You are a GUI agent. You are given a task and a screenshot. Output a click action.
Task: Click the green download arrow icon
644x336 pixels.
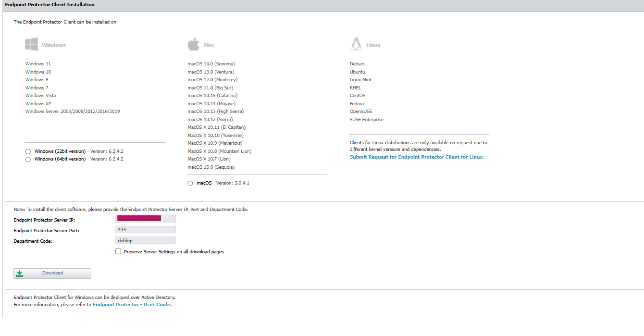[19, 273]
